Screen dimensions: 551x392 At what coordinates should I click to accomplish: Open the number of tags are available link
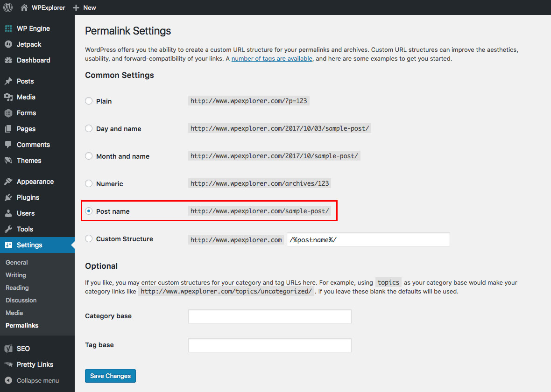(x=272, y=58)
